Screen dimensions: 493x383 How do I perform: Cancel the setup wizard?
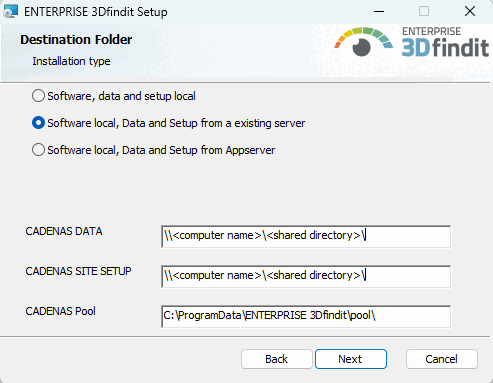click(442, 359)
